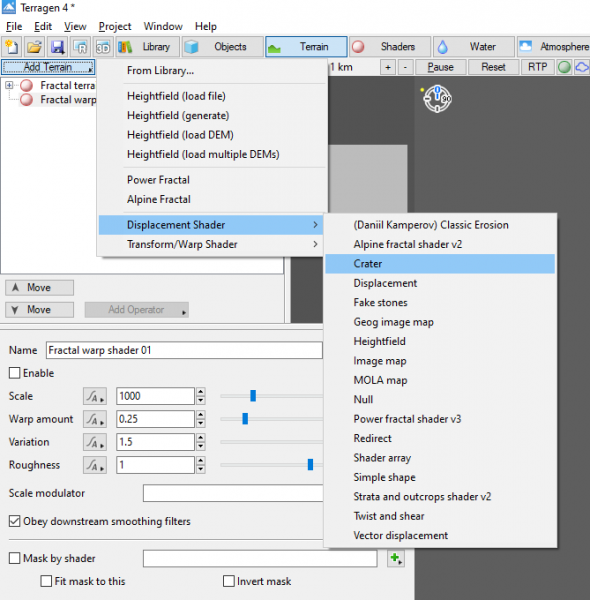Check the Invert mask box
Screen dimensions: 590x600
click(x=228, y=581)
